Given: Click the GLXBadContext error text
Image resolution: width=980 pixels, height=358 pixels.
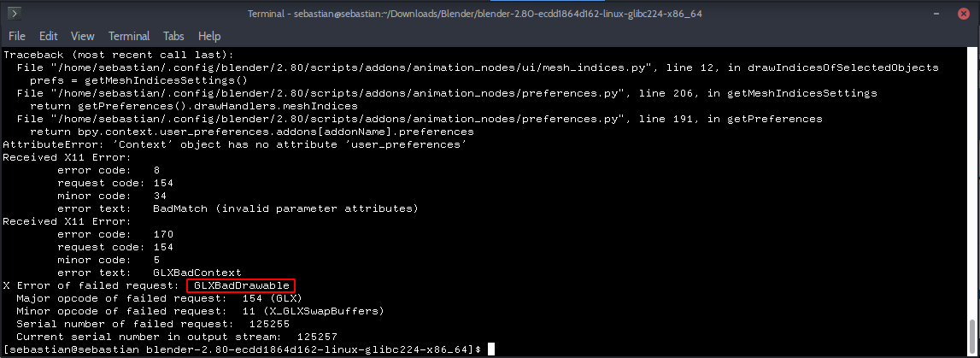Looking at the screenshot, I should [197, 273].
